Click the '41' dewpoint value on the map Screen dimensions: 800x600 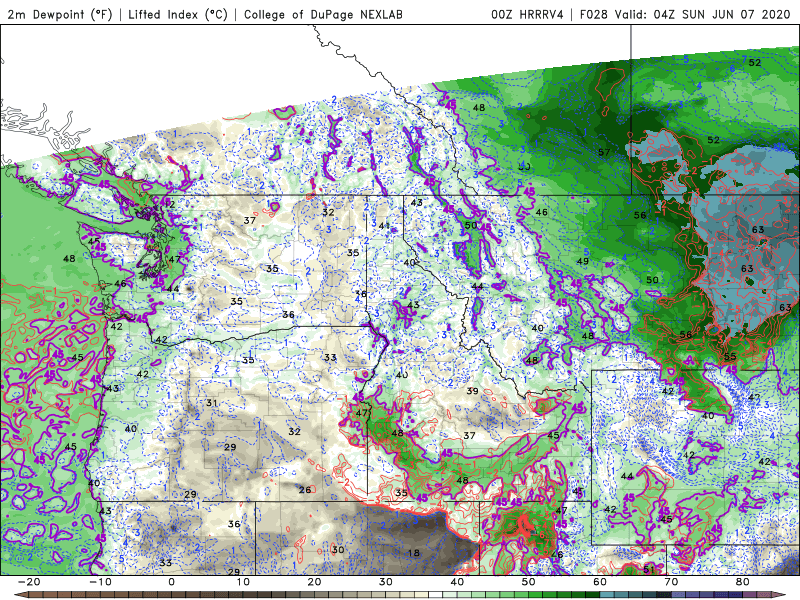(384, 226)
